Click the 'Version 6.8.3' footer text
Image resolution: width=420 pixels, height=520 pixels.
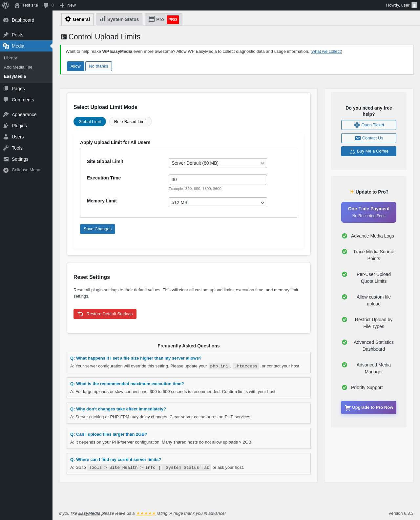point(401,513)
